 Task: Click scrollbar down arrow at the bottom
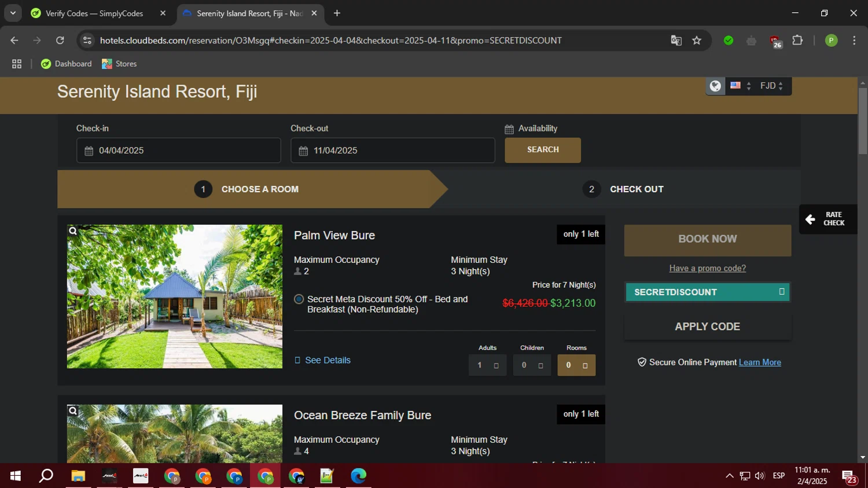[863, 457]
